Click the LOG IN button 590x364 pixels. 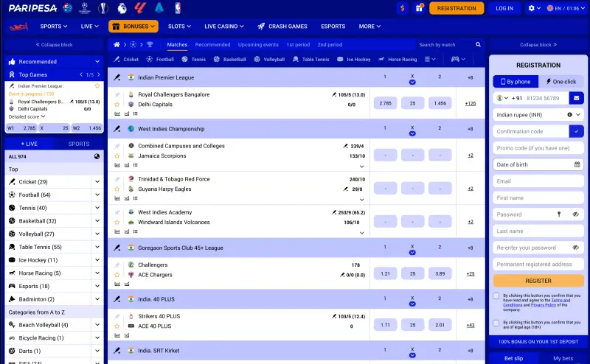504,8
